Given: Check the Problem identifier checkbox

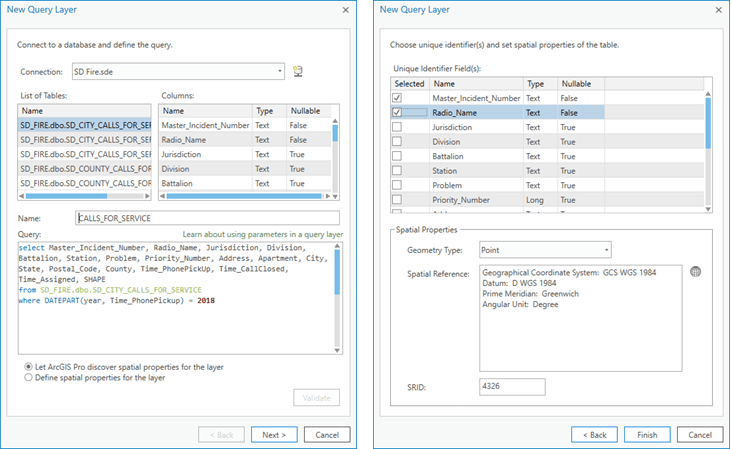Looking at the screenshot, I should tap(397, 185).
